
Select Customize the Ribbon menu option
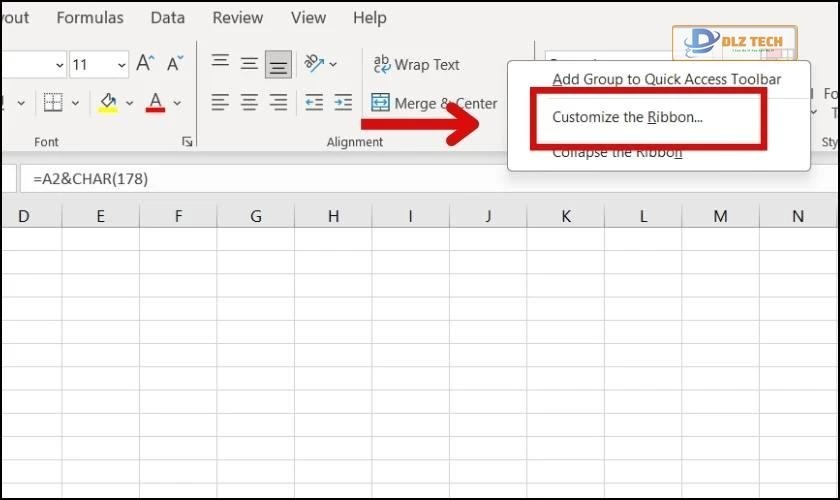[628, 117]
